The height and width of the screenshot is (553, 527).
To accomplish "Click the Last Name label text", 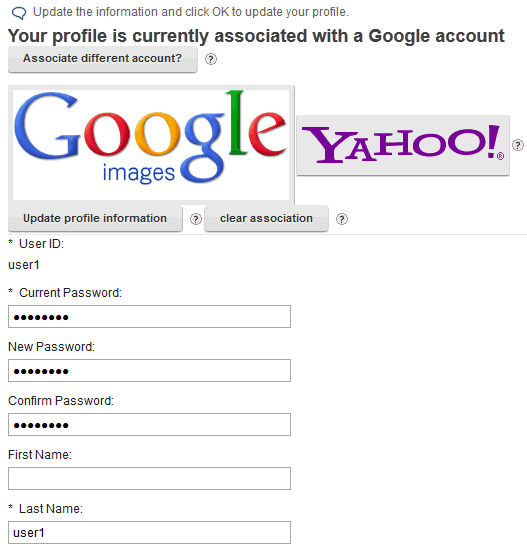I will coord(51,509).
